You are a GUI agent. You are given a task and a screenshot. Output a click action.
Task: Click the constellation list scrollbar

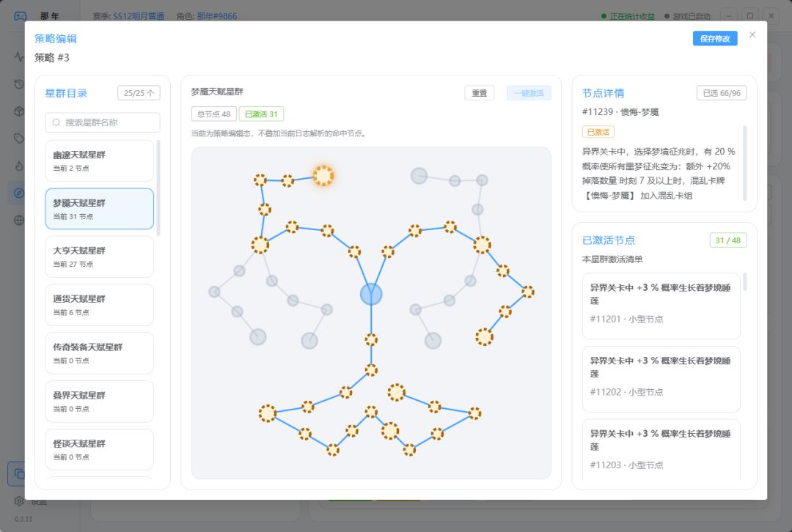(158, 188)
